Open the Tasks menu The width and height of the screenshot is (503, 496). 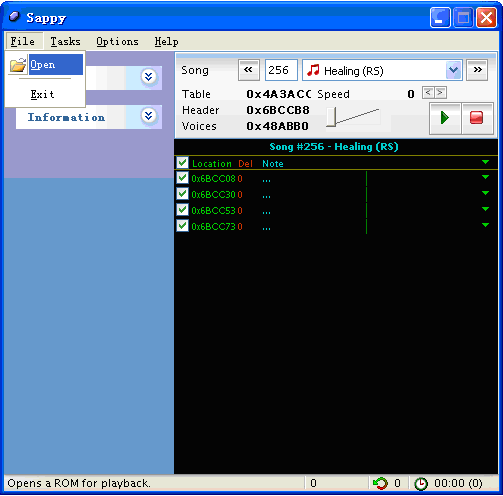tap(65, 42)
